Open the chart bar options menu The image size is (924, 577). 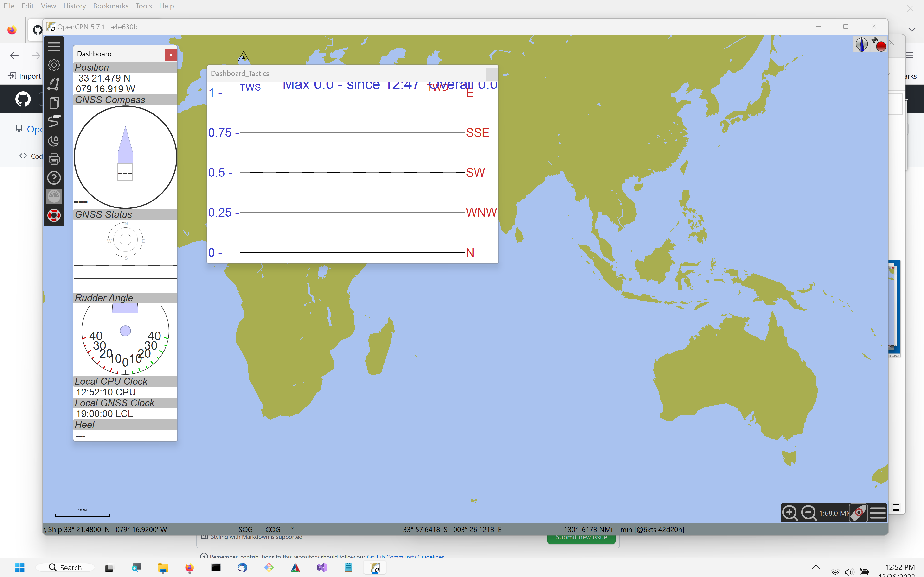878,513
